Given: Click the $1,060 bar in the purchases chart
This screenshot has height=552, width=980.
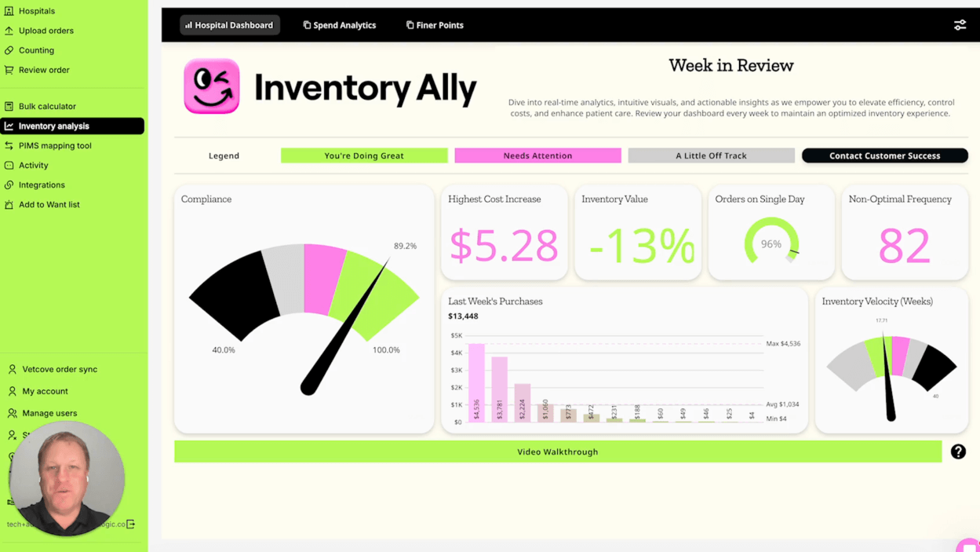Looking at the screenshot, I should tap(545, 413).
